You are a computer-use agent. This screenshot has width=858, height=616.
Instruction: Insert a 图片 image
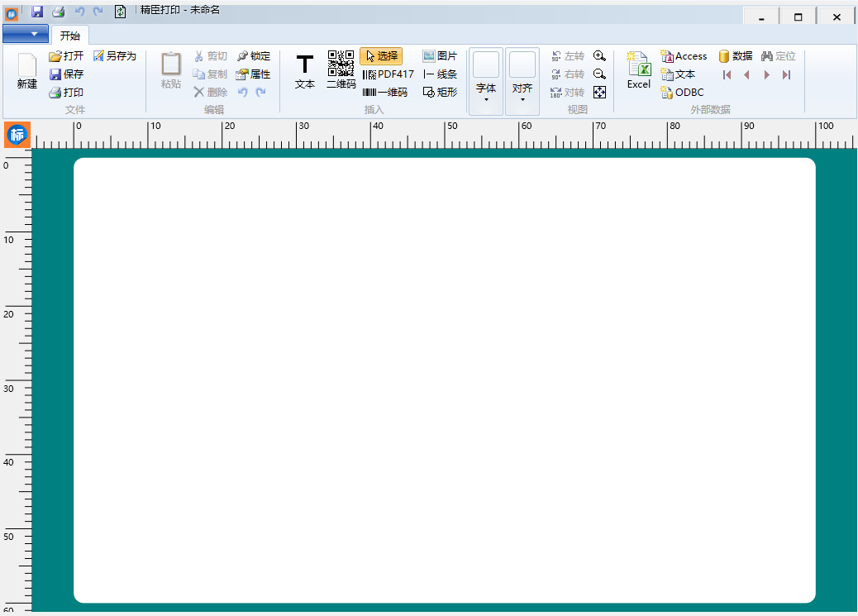point(440,56)
